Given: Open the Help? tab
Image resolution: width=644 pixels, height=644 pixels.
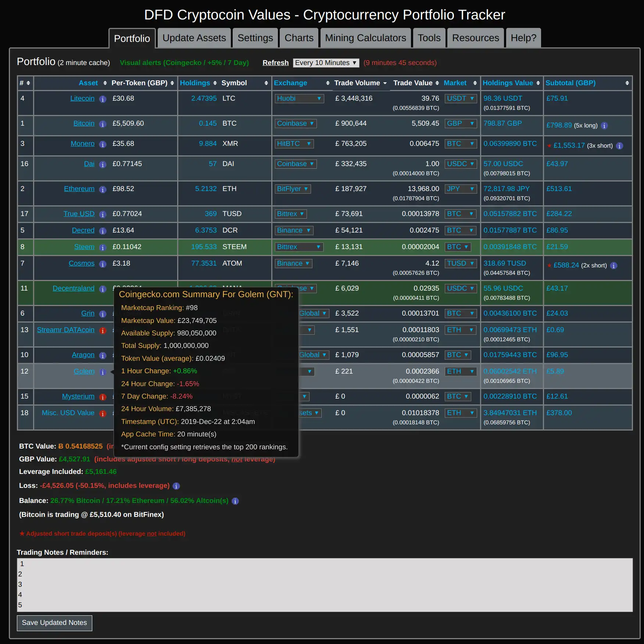Looking at the screenshot, I should pos(523,38).
